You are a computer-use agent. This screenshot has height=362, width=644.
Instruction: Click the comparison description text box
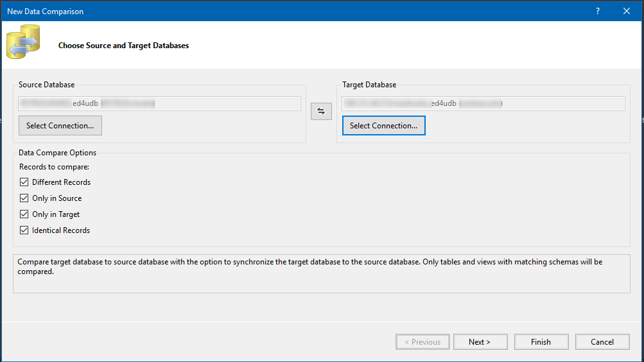pos(322,274)
